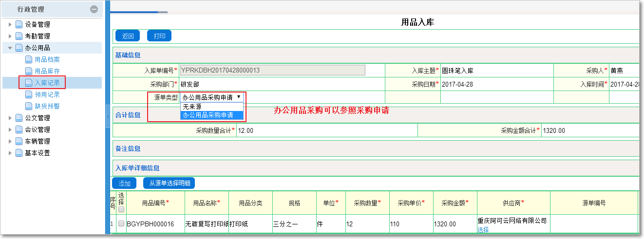Open the 源单类型 dropdown

pyautogui.click(x=211, y=97)
